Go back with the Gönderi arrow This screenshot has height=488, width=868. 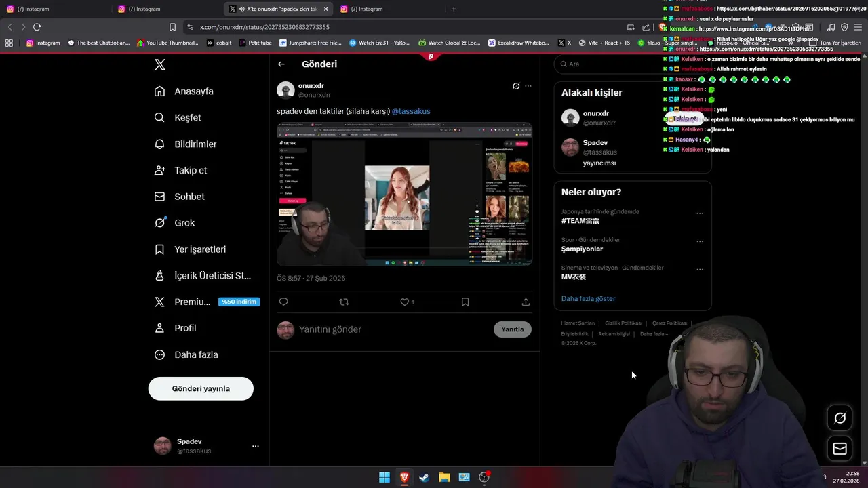(x=281, y=64)
